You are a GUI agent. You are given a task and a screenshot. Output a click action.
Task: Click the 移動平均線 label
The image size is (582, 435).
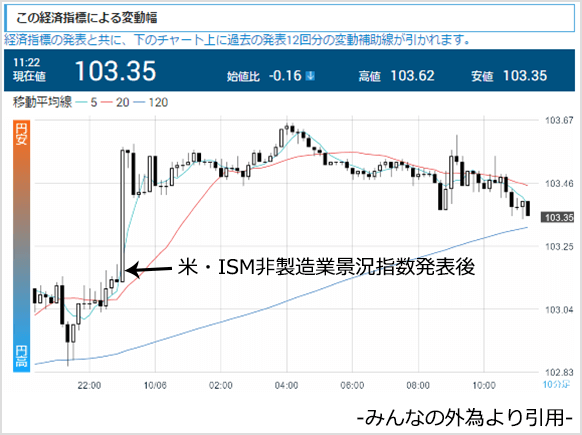pyautogui.click(x=42, y=102)
